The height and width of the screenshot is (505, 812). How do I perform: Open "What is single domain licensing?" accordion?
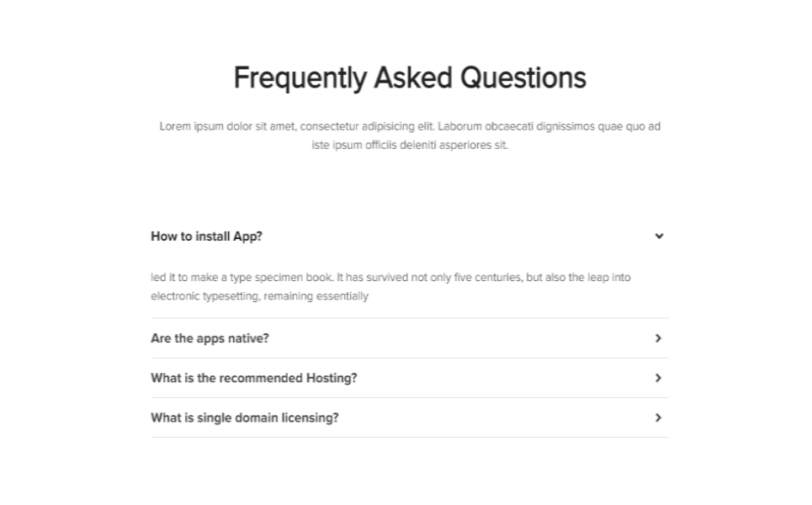pyautogui.click(x=244, y=417)
